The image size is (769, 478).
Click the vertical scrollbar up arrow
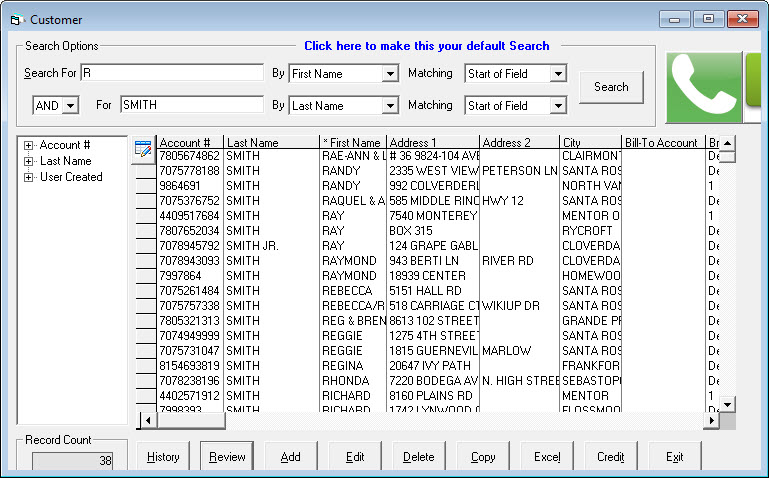(x=728, y=144)
